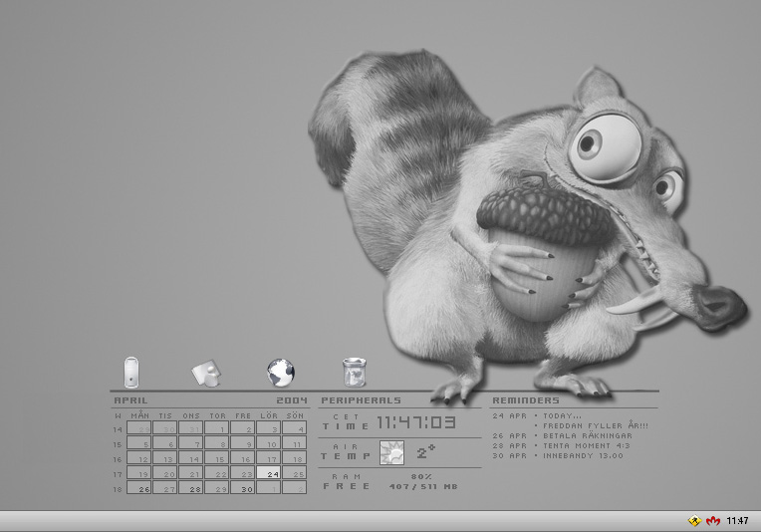Click the 2° air temperature reading

click(425, 452)
